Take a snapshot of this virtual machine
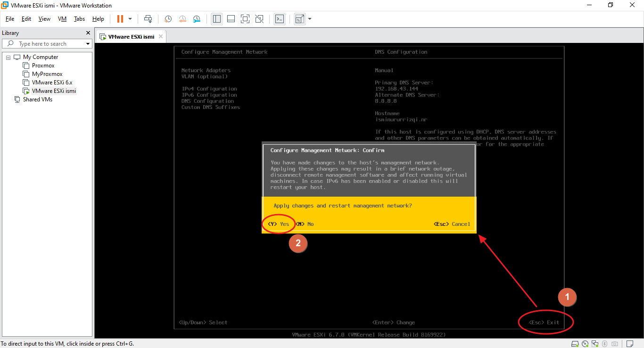 [168, 19]
